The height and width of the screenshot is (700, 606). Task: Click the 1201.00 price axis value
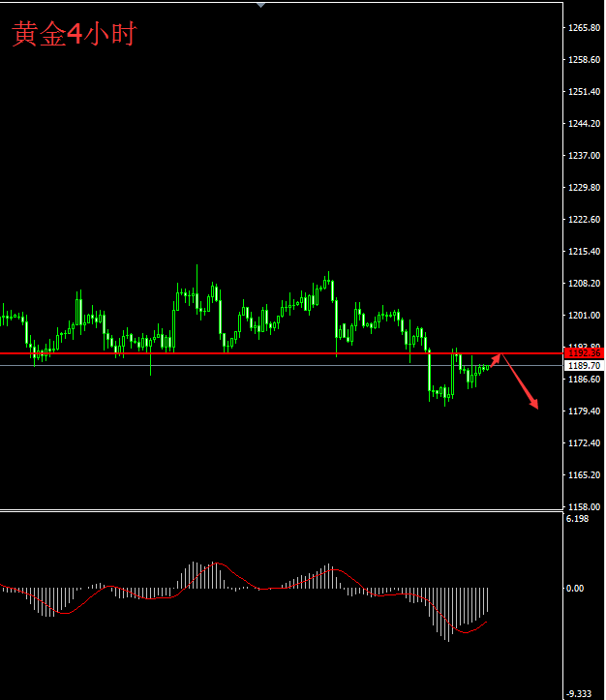(584, 316)
